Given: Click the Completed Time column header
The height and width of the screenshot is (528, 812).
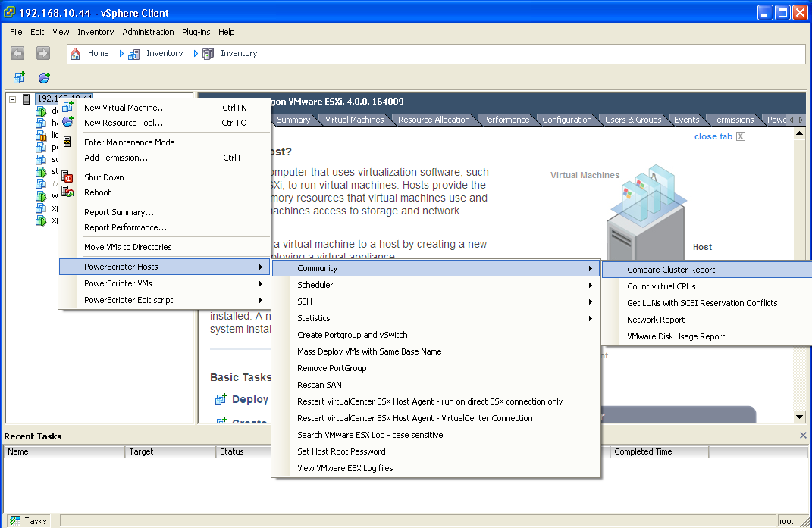Looking at the screenshot, I should click(660, 451).
